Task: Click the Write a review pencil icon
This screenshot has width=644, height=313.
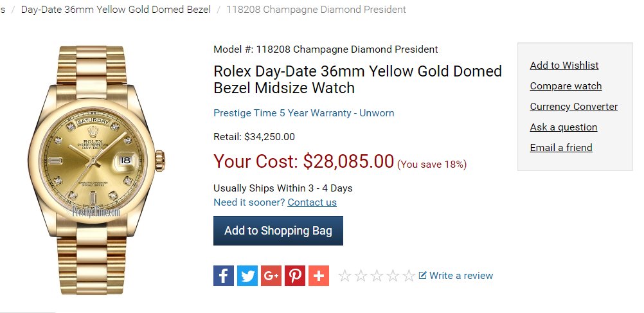Action: click(x=422, y=275)
